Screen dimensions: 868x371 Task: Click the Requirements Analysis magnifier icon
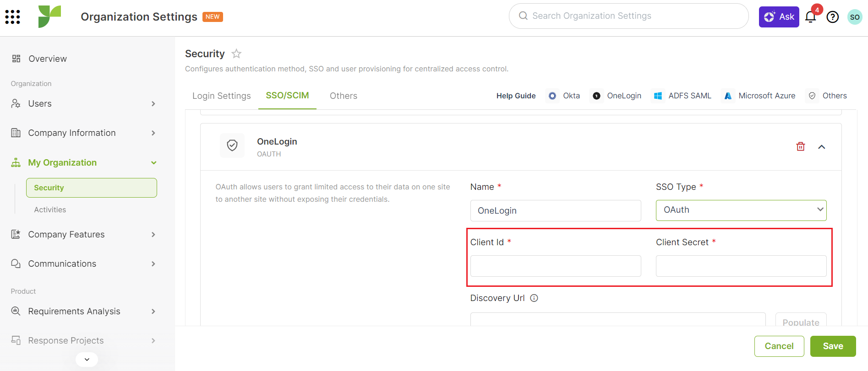(16, 311)
